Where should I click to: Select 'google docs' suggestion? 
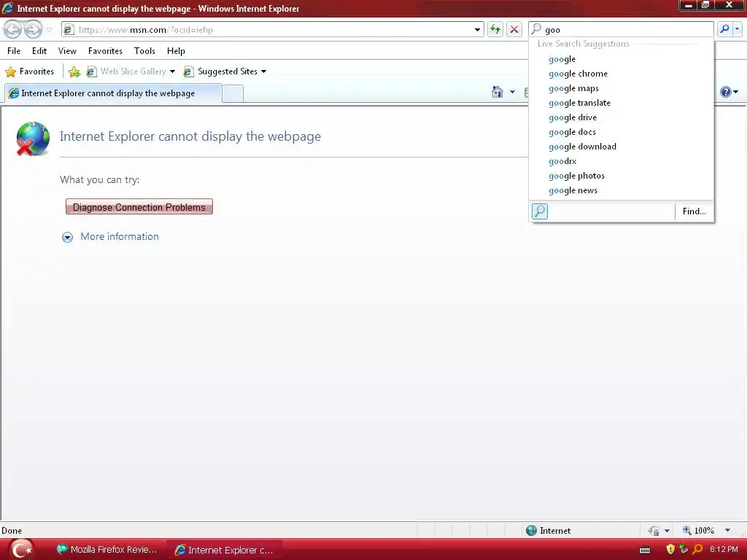(x=622, y=132)
